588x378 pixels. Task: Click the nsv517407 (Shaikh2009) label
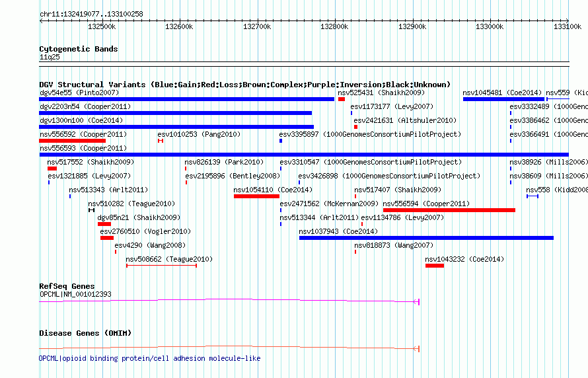point(398,190)
